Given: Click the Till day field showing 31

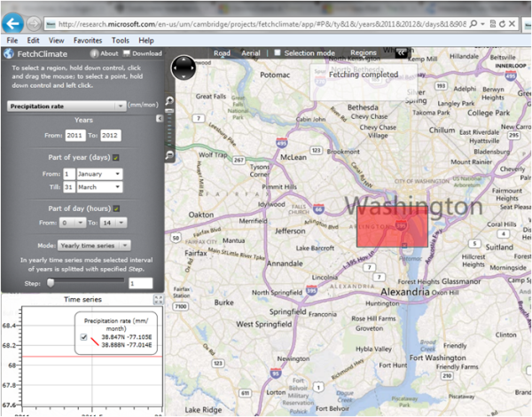Looking at the screenshot, I should pyautogui.click(x=69, y=187).
